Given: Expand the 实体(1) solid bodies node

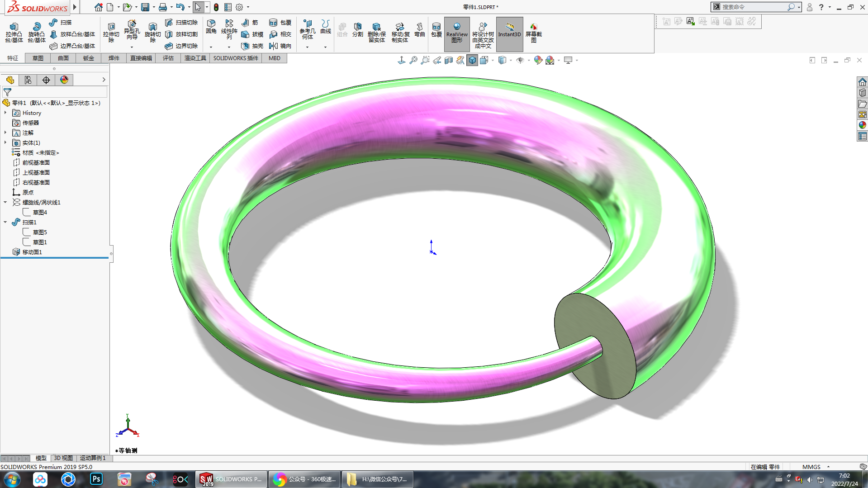Looking at the screenshot, I should [5, 142].
